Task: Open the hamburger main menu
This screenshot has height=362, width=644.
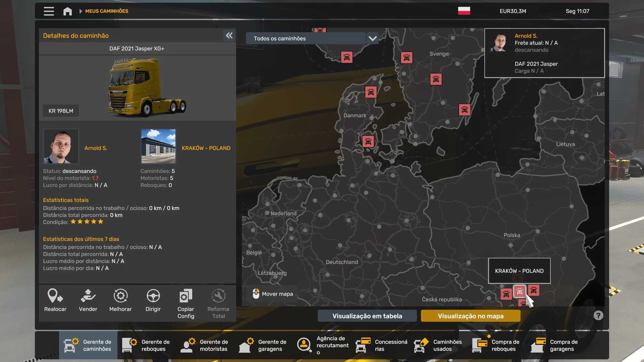Action: point(49,11)
